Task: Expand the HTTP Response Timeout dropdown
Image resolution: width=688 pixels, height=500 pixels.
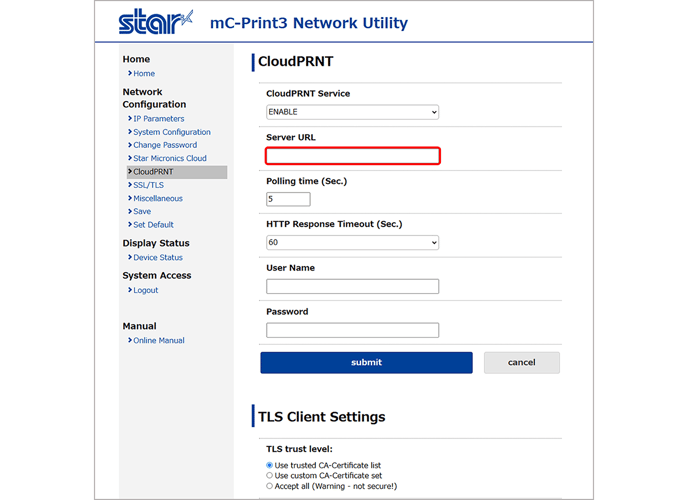Action: [352, 243]
